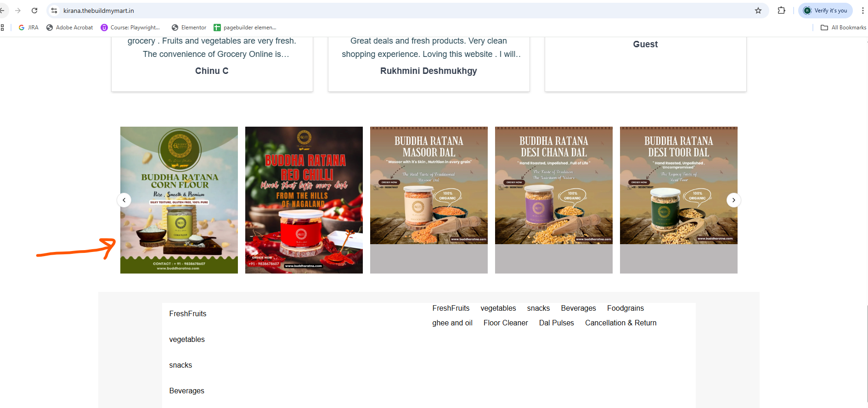Open the Cancellation & Return link

click(x=621, y=323)
